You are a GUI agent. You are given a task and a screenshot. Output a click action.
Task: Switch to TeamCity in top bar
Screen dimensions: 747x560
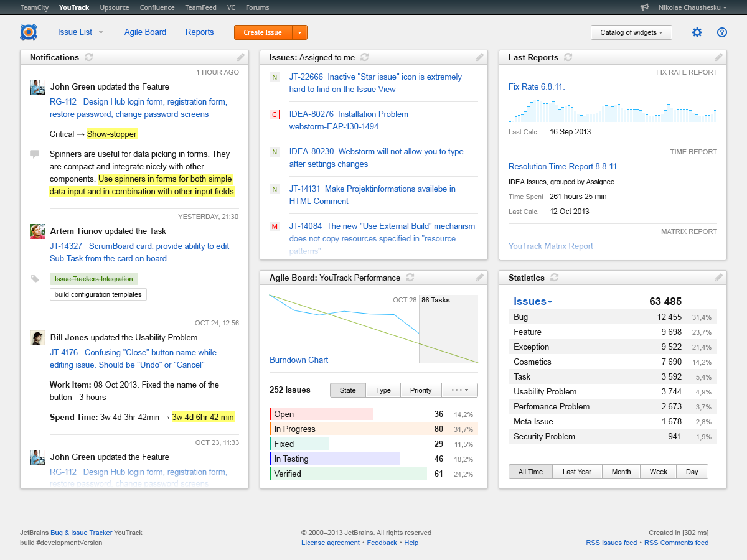(x=34, y=7)
